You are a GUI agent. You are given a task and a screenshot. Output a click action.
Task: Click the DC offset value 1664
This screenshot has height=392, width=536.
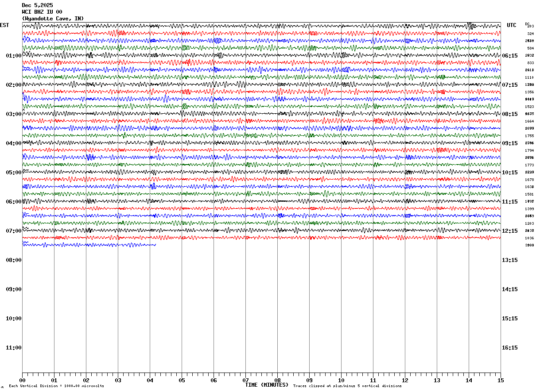pos(530,121)
